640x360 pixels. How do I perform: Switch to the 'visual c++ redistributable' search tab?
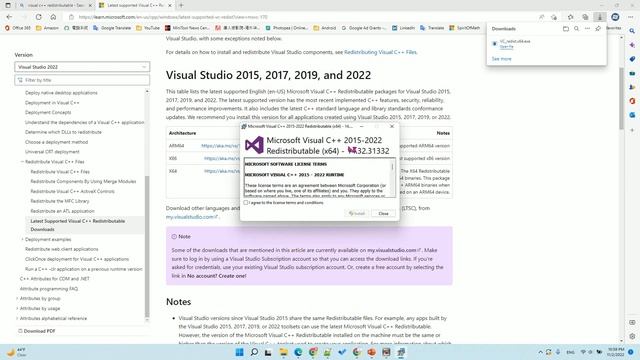pos(56,5)
